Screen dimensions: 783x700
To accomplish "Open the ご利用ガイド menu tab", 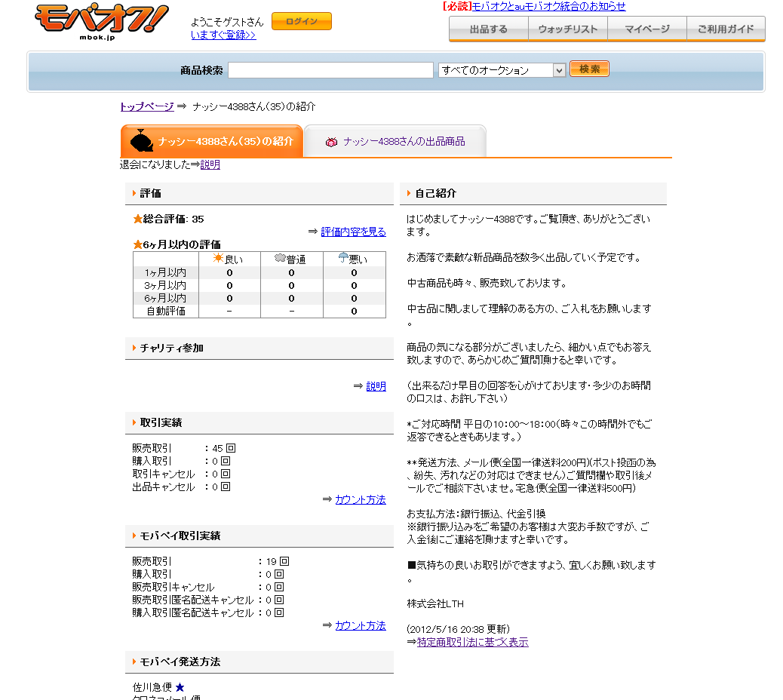I will 726,29.
